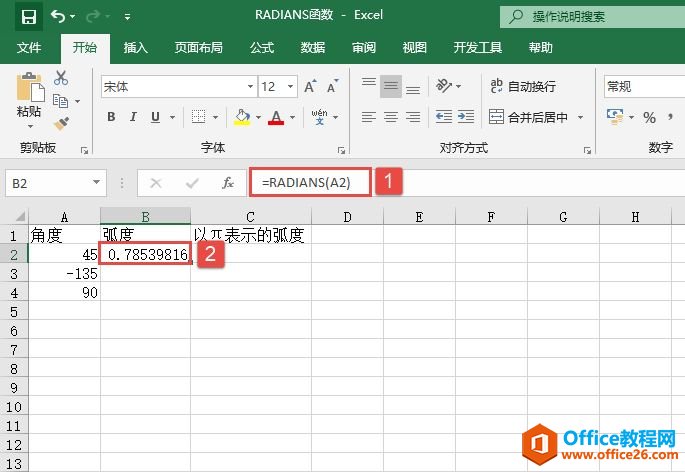Image resolution: width=685 pixels, height=472 pixels.
Task: Expand the font color palette arrow
Action: (x=292, y=117)
